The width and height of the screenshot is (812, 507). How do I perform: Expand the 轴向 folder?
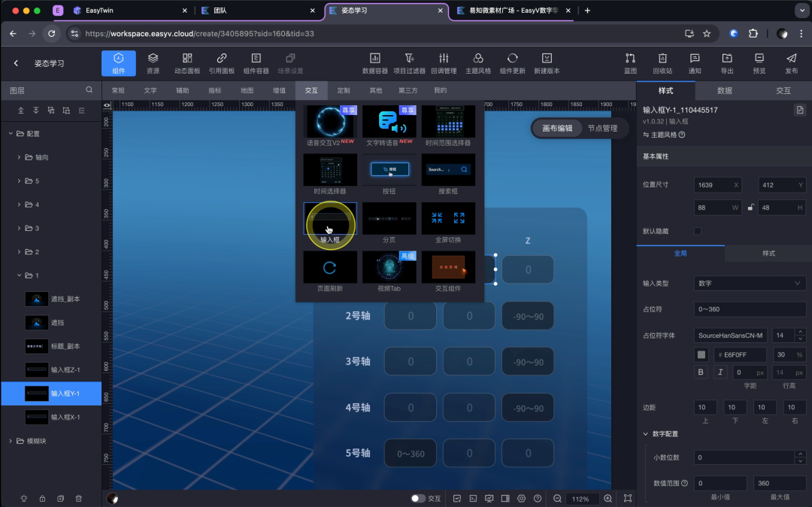pyautogui.click(x=19, y=157)
